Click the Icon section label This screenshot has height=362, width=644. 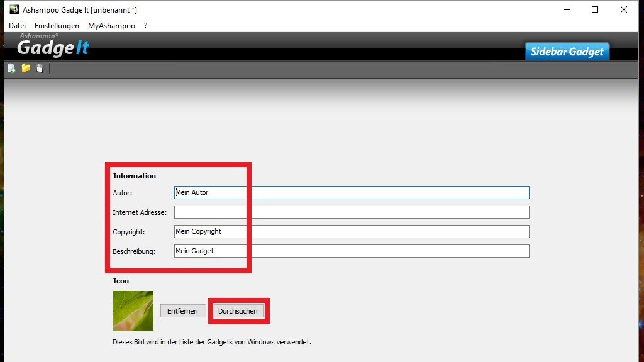[121, 281]
